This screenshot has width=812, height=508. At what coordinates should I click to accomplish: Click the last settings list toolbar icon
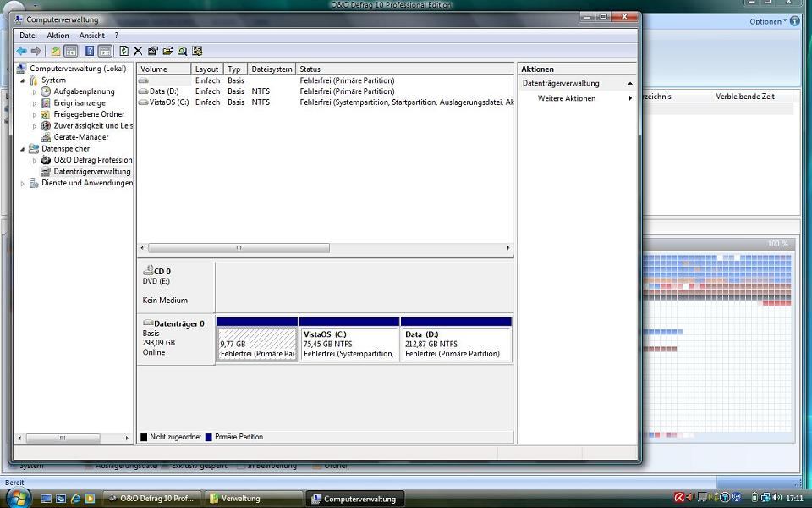(197, 51)
